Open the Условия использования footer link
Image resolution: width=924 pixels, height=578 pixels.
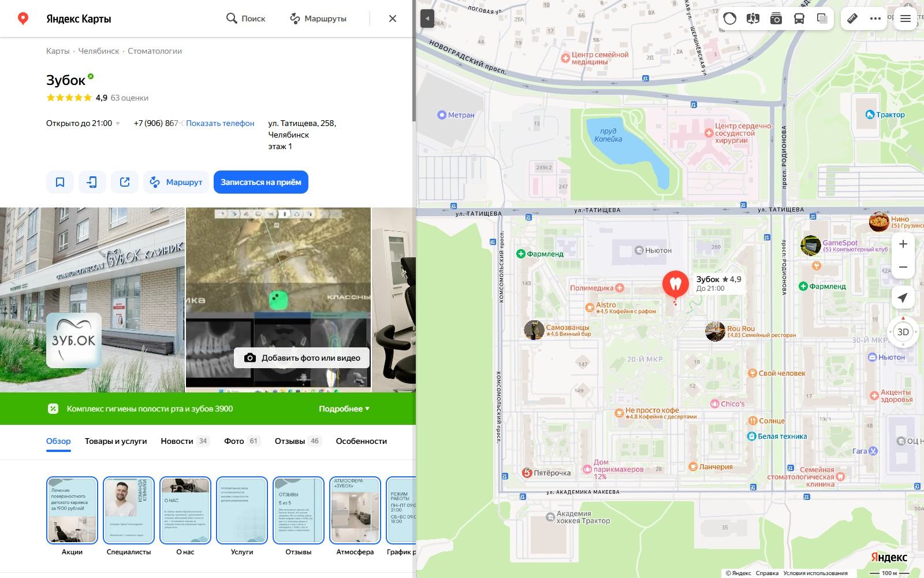(815, 573)
